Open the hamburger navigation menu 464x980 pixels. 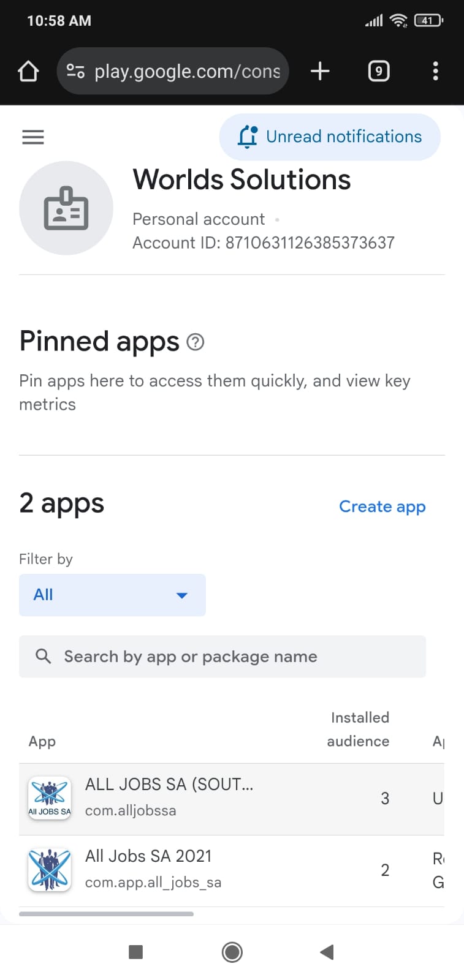pos(33,137)
